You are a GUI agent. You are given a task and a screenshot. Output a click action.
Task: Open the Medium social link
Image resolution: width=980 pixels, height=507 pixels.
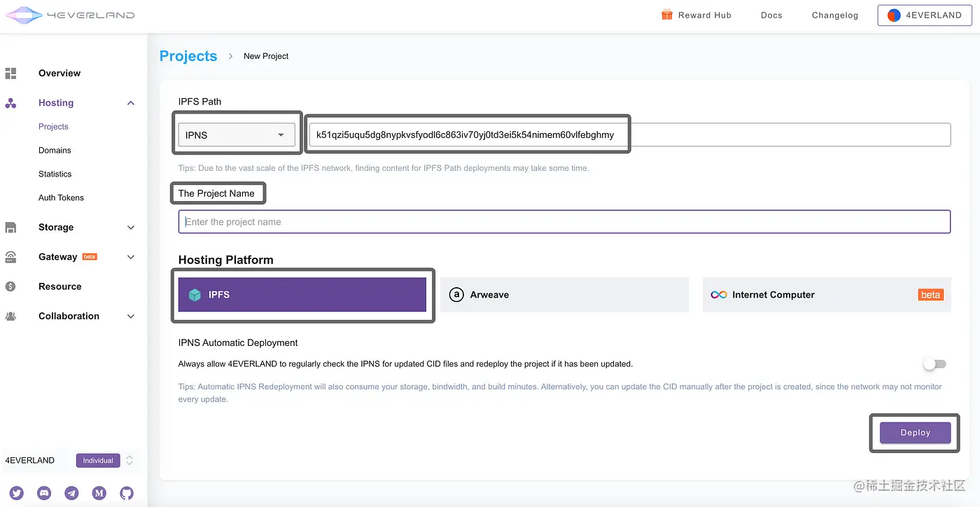[x=99, y=493]
